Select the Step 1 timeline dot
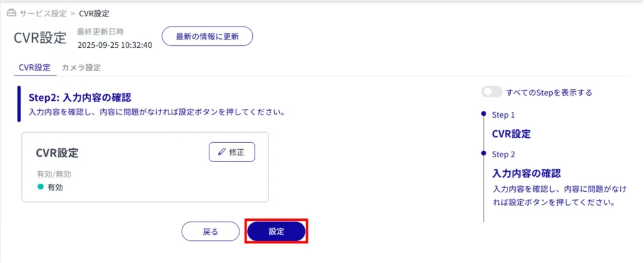This screenshot has width=644, height=263. point(483,115)
